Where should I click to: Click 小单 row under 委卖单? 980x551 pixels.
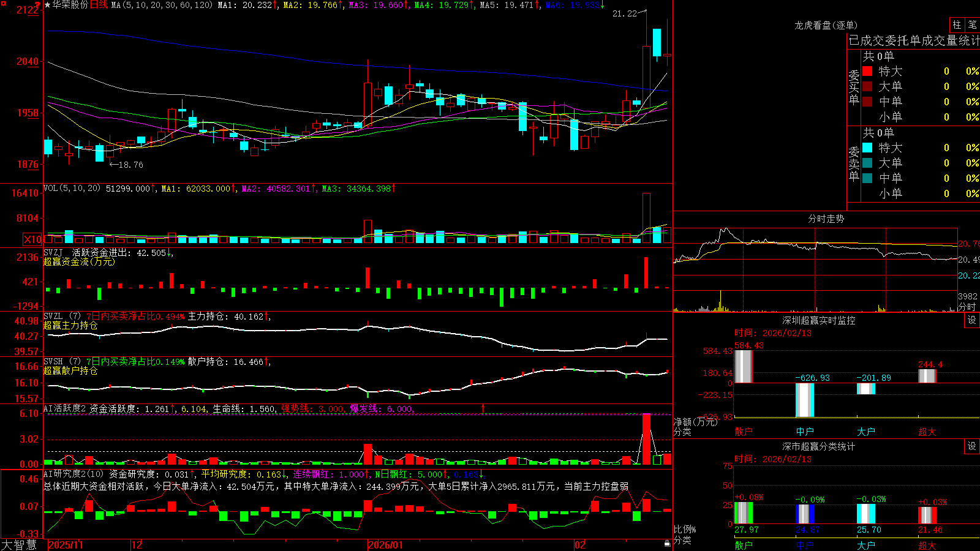(921, 193)
